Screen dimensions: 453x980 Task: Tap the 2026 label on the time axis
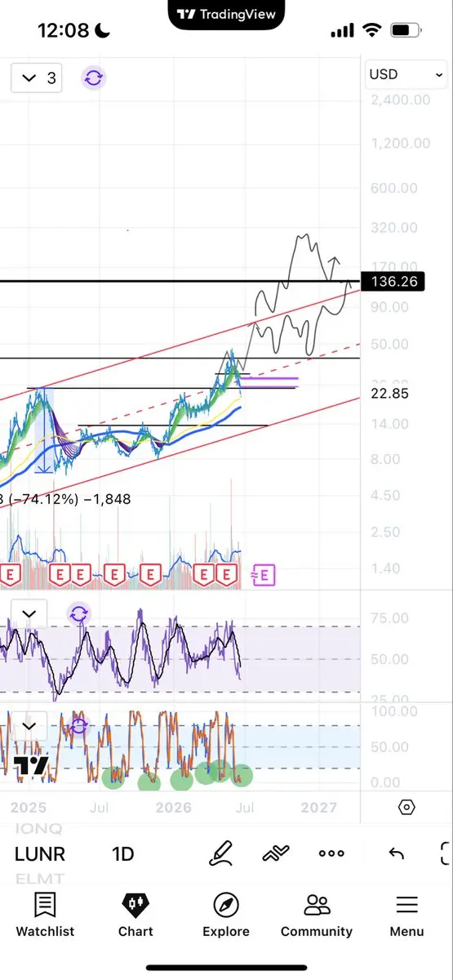coord(173,808)
